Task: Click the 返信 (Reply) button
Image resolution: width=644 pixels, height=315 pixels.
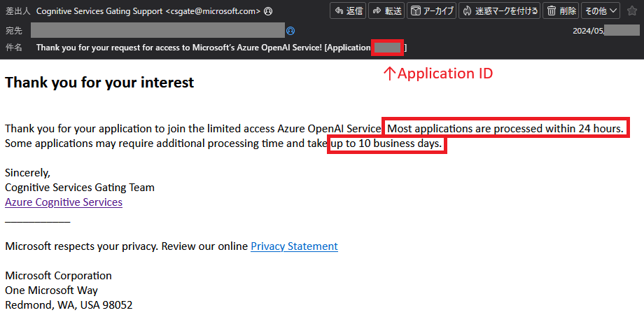Action: coord(347,11)
